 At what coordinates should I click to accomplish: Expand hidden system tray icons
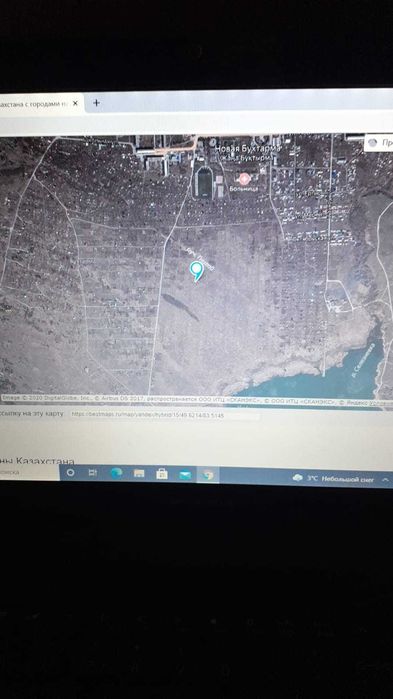point(386,480)
